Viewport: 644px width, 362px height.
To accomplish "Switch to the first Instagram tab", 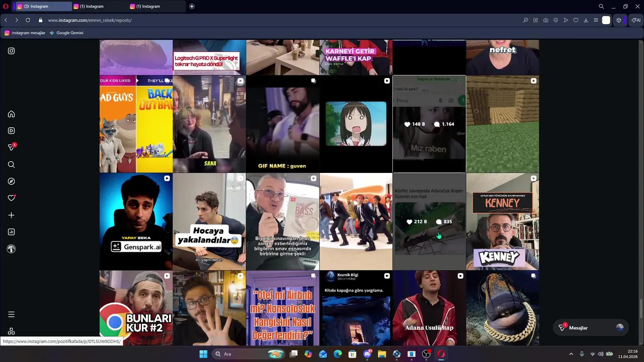I will coord(43,6).
